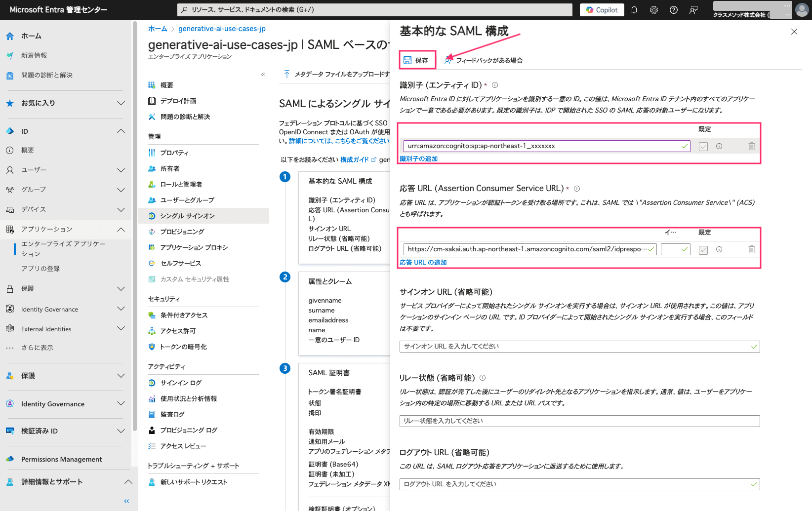Image resolution: width=812 pixels, height=511 pixels.
Task: Click 識別子の追加 link
Action: click(418, 159)
